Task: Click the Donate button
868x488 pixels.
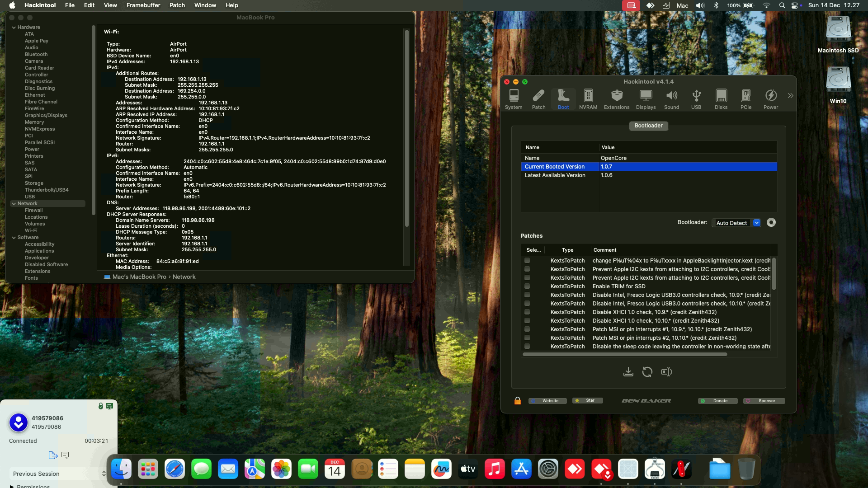Action: [x=717, y=401]
